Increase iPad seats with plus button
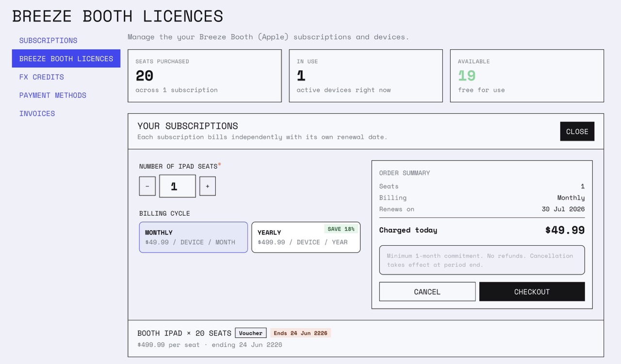Screen dimensions: 621x364 pos(207,186)
